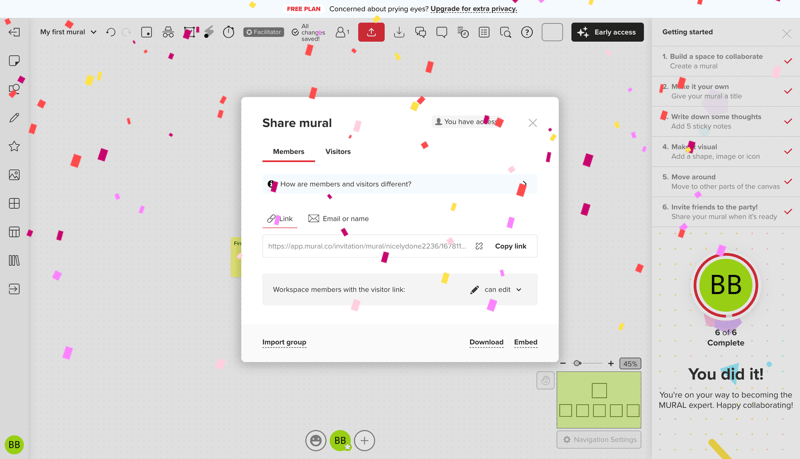Open the outline list icon
Image resolution: width=800 pixels, height=459 pixels.
pyautogui.click(x=484, y=32)
